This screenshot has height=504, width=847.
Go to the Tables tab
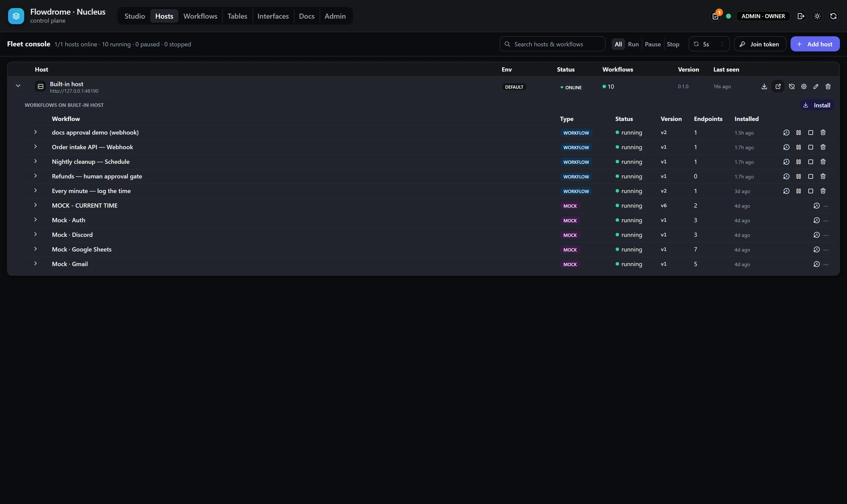[x=237, y=16]
